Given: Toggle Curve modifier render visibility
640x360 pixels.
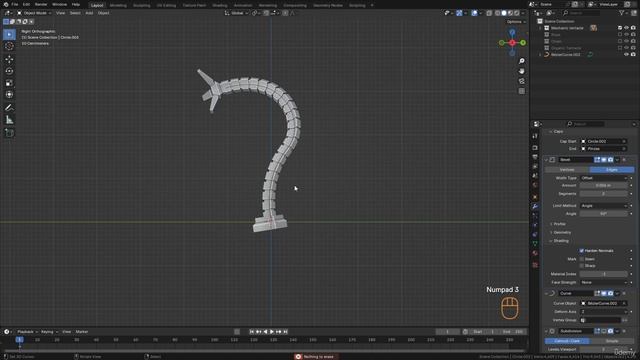Looking at the screenshot, I should click(611, 293).
